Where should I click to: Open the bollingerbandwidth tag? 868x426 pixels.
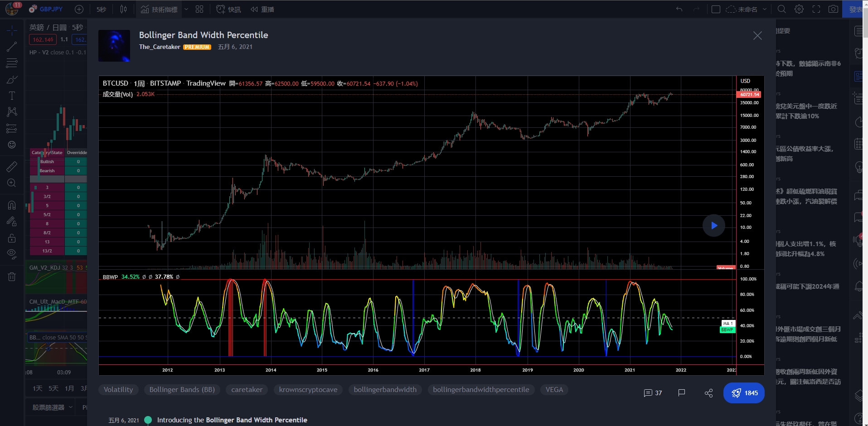point(385,390)
